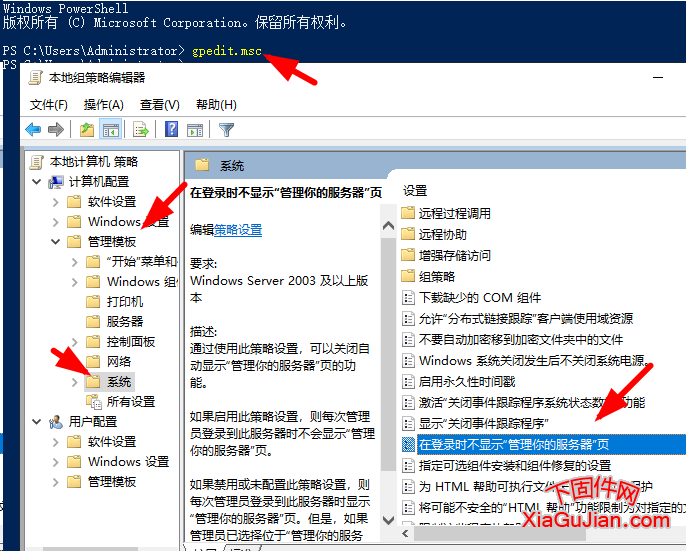Click settings list horizontal scroll left arrow
686x551 pixels.
pyautogui.click(x=405, y=533)
